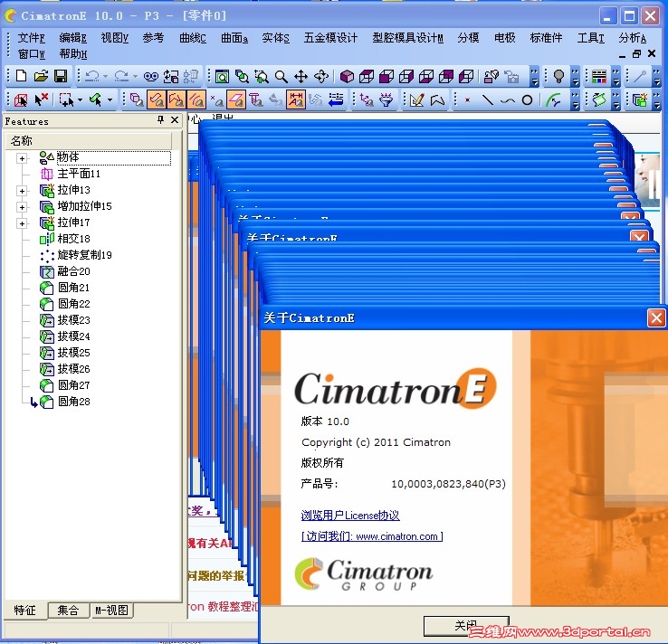Toggle the orange plane filter button

(x=236, y=100)
